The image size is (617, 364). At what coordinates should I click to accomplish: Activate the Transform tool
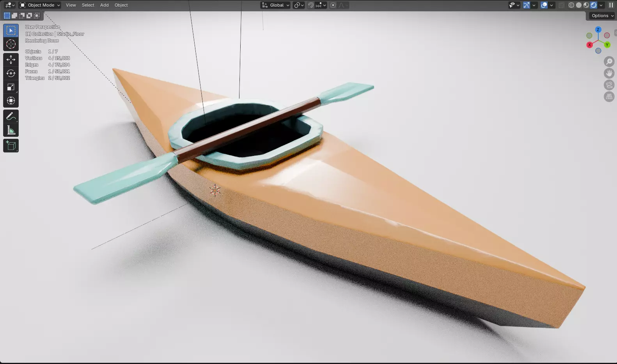(11, 101)
